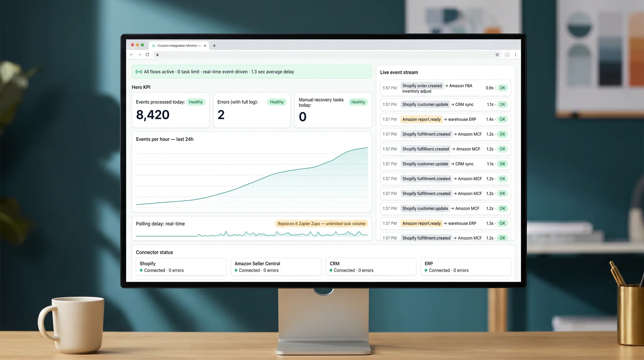Click the lock icon in address bar

157,55
